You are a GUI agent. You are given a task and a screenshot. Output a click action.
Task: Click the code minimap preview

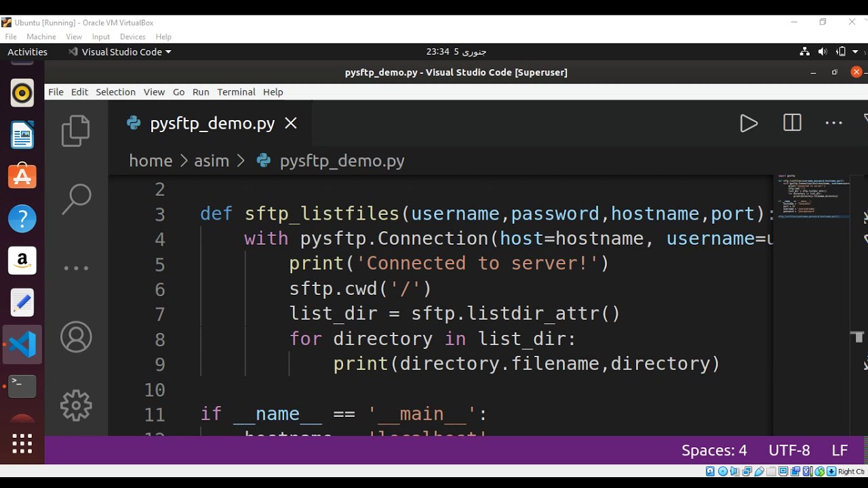(812, 196)
